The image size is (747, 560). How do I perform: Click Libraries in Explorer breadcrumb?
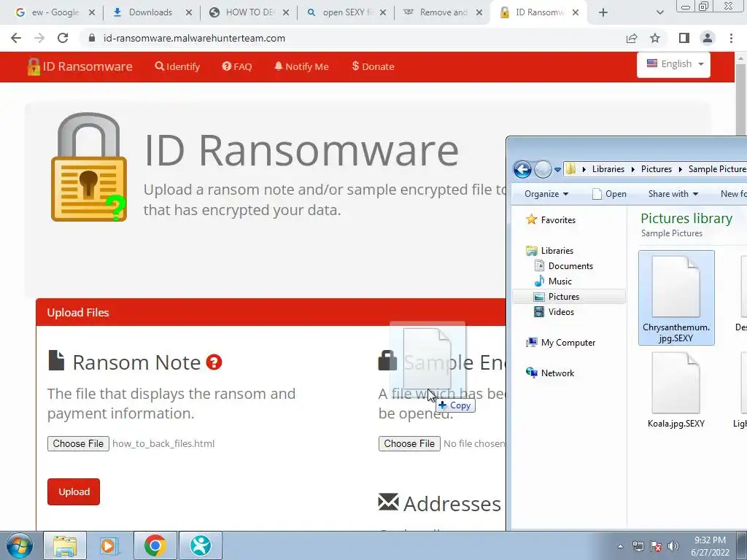pyautogui.click(x=608, y=169)
